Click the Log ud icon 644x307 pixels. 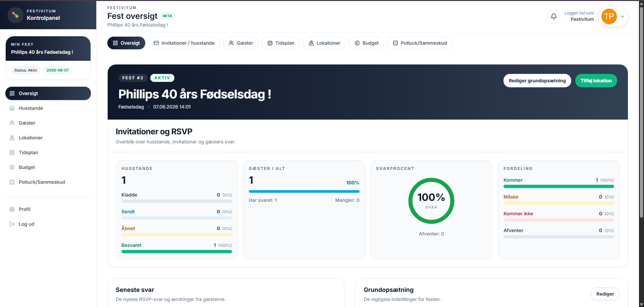point(12,224)
